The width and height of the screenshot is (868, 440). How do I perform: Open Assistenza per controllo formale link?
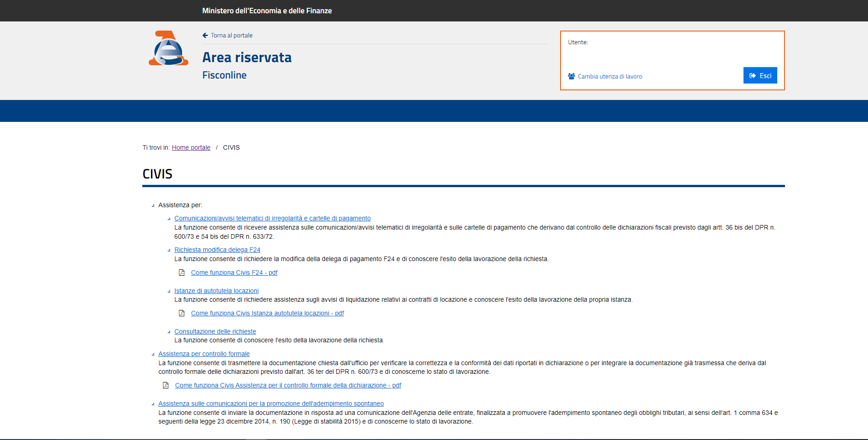[x=204, y=354]
